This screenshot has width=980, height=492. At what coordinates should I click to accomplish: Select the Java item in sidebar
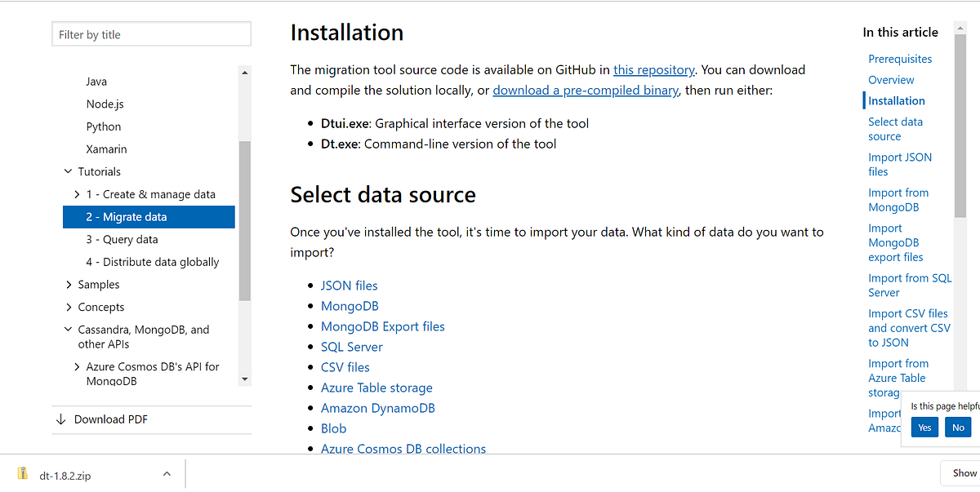(x=96, y=82)
